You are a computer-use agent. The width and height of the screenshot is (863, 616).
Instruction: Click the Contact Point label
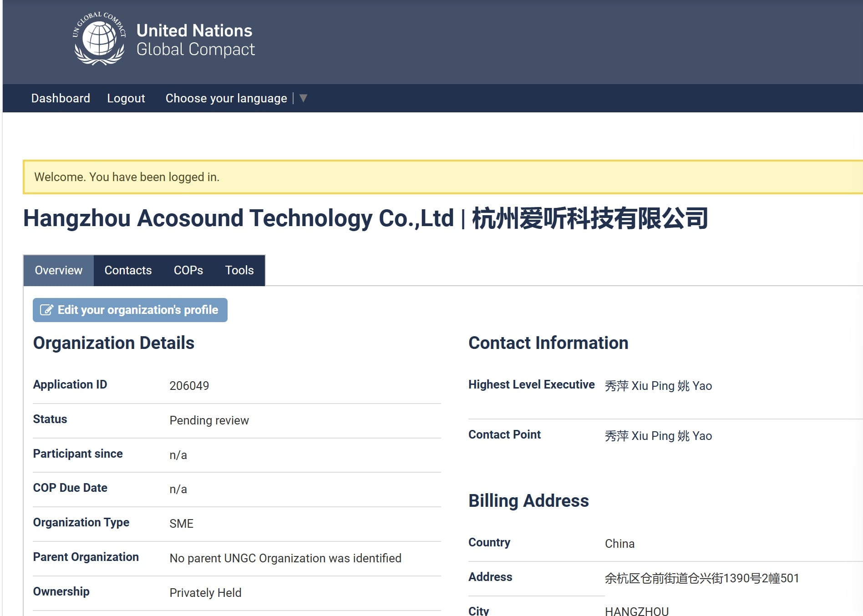[x=505, y=434]
